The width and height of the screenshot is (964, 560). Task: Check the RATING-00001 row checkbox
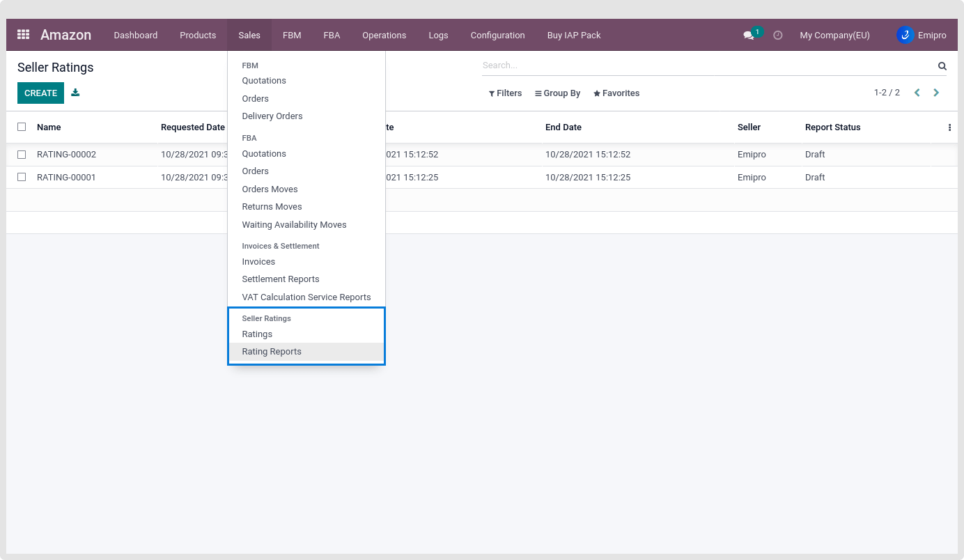coord(22,178)
